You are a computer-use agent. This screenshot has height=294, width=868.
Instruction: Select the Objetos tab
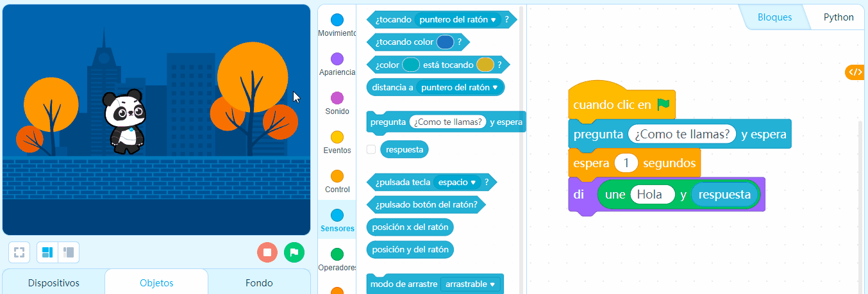[x=156, y=283]
